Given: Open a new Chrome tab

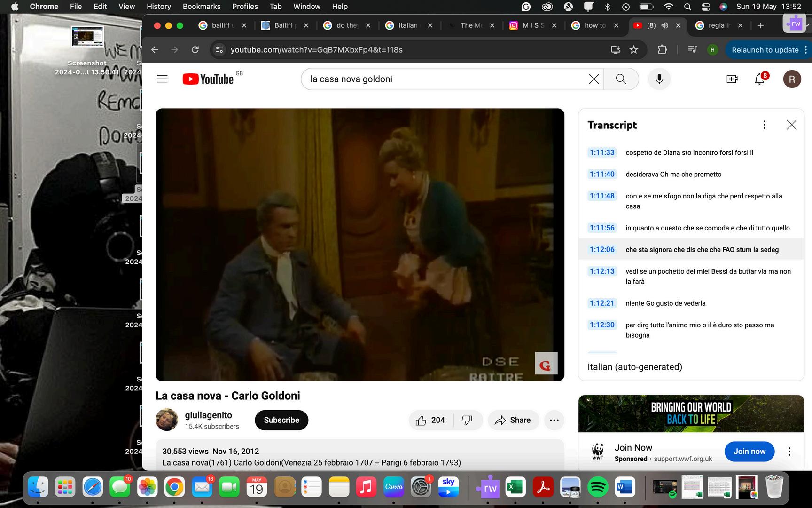Looking at the screenshot, I should tap(761, 25).
